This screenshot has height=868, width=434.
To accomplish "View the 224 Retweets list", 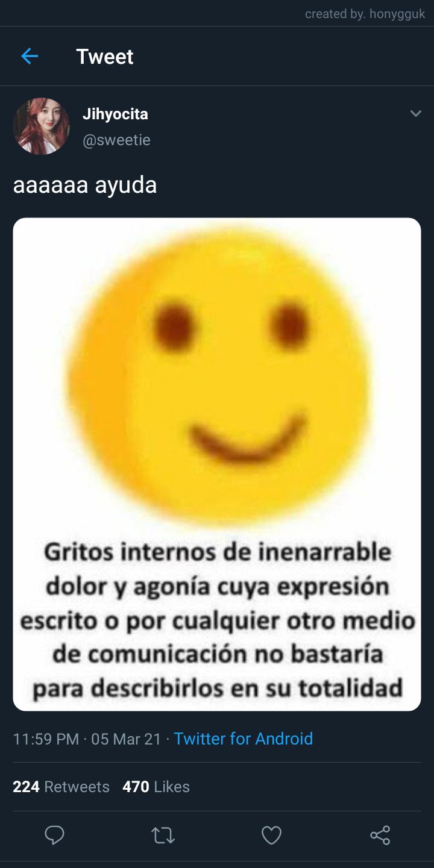I will click(61, 787).
